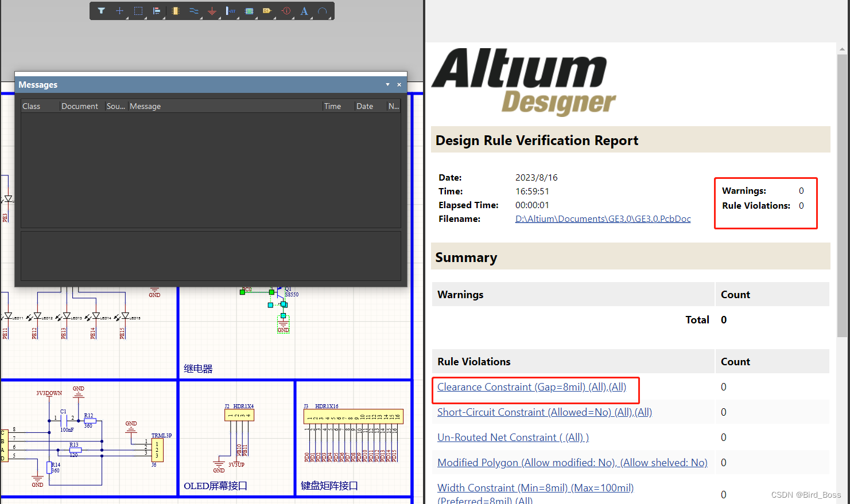Choose the rectangle selection tool
Image resolution: width=850 pixels, height=504 pixels.
click(x=138, y=11)
